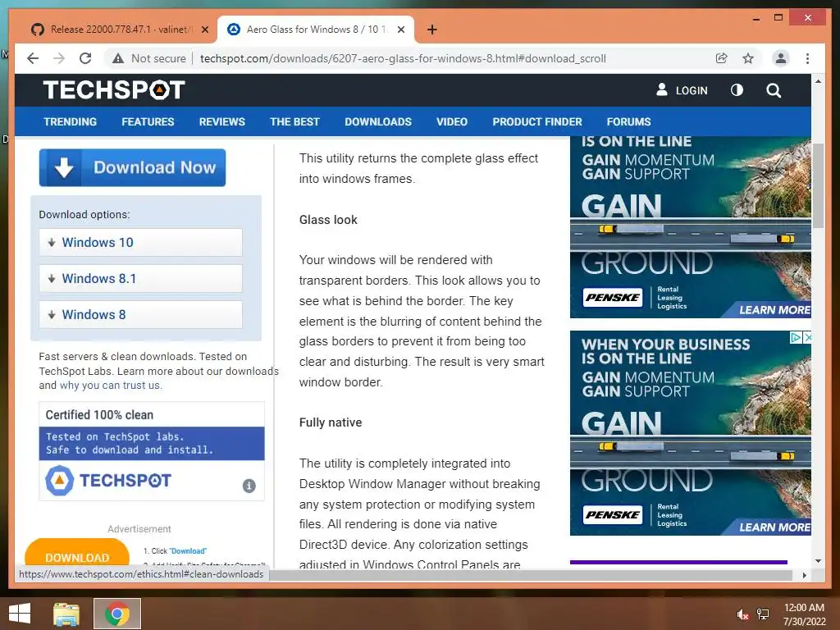
Task: Bookmark this page with the star icon
Action: click(x=748, y=58)
